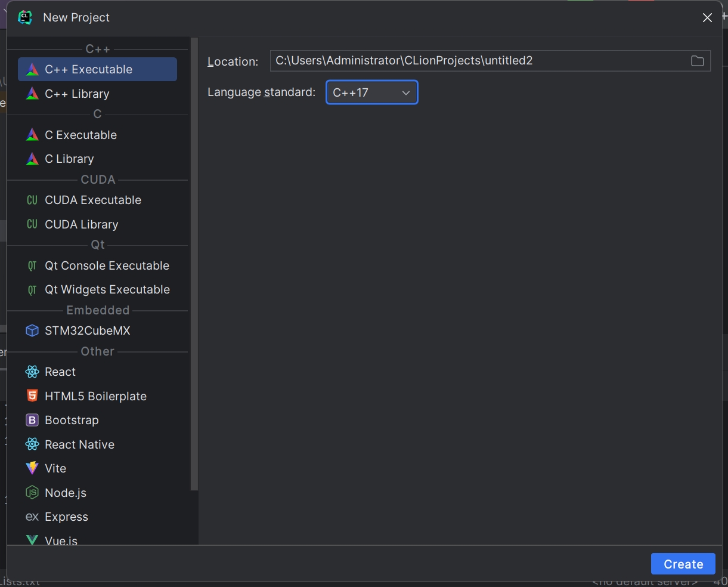Click the "Location:" label
Screen dimensions: 728x587
[x=233, y=61]
